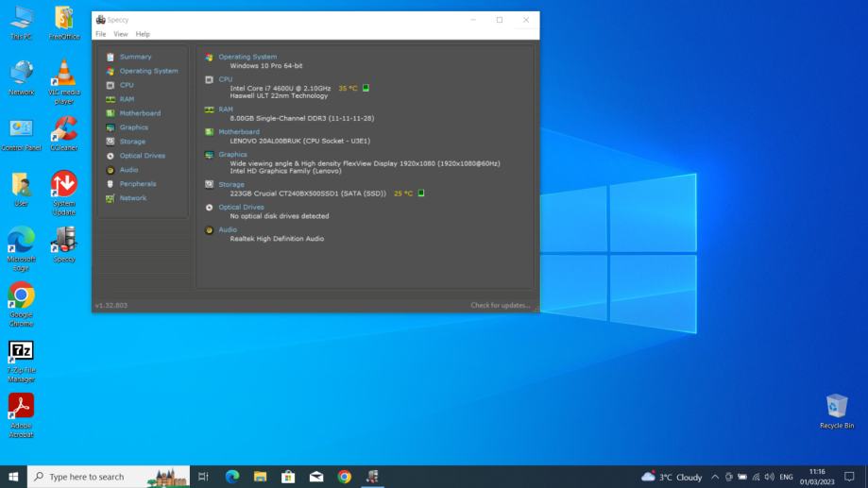Open the Help menu

[x=143, y=34]
